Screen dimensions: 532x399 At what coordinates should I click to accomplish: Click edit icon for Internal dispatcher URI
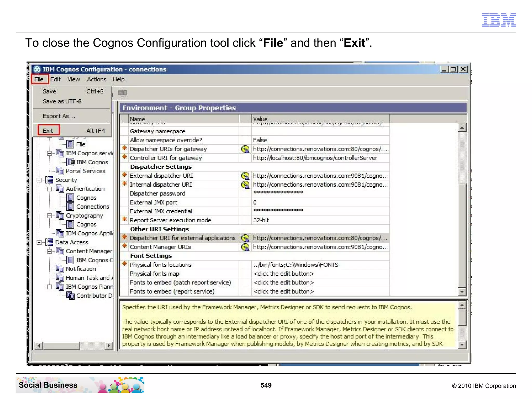tap(245, 185)
